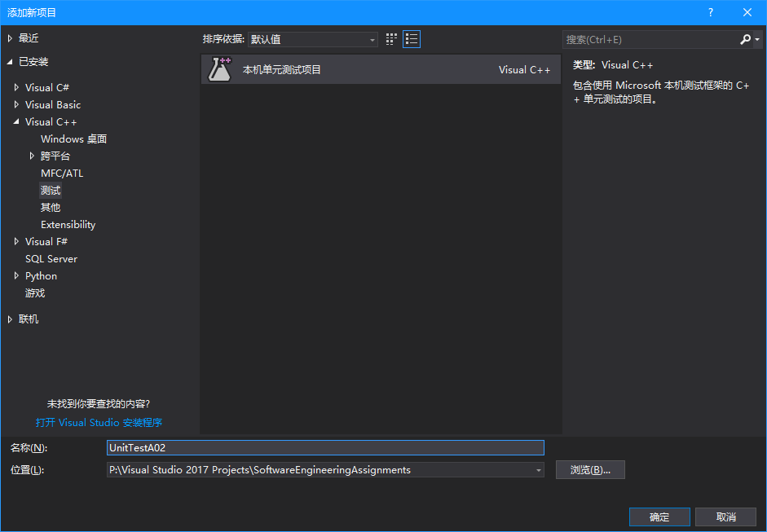767x532 pixels.
Task: Select Visual F# tree label
Action: [46, 241]
